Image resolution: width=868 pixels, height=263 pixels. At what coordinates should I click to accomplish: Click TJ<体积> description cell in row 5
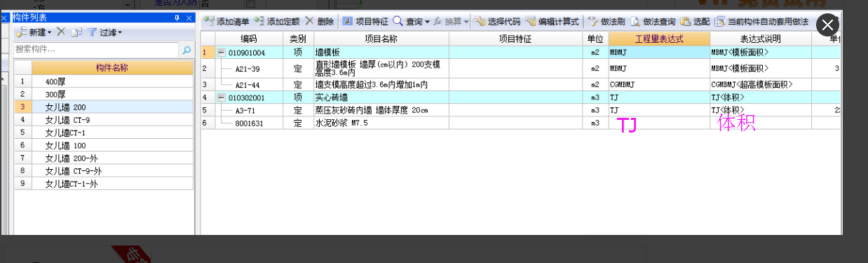[x=760, y=110]
